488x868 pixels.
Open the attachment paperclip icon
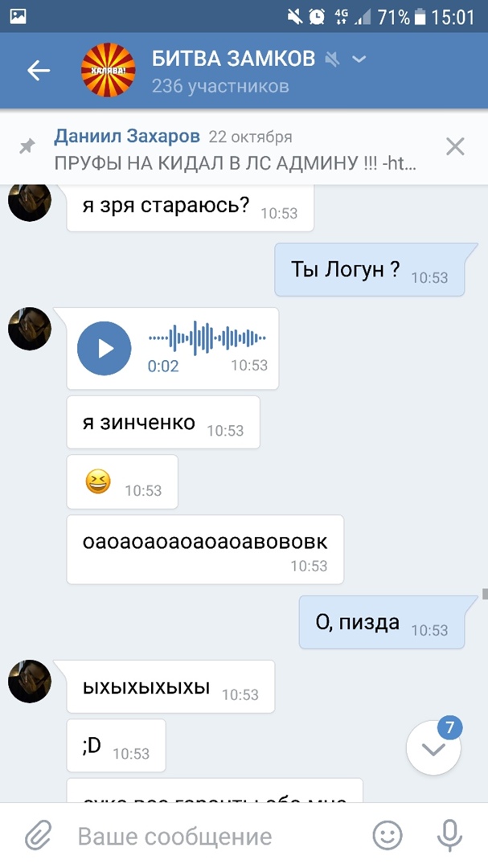(x=38, y=835)
